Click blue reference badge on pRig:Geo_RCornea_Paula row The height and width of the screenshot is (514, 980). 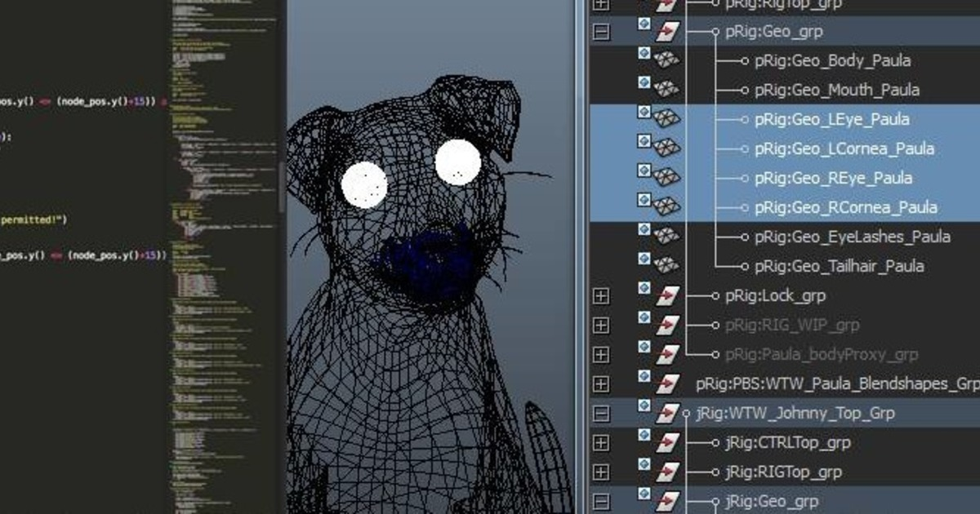pos(644,200)
